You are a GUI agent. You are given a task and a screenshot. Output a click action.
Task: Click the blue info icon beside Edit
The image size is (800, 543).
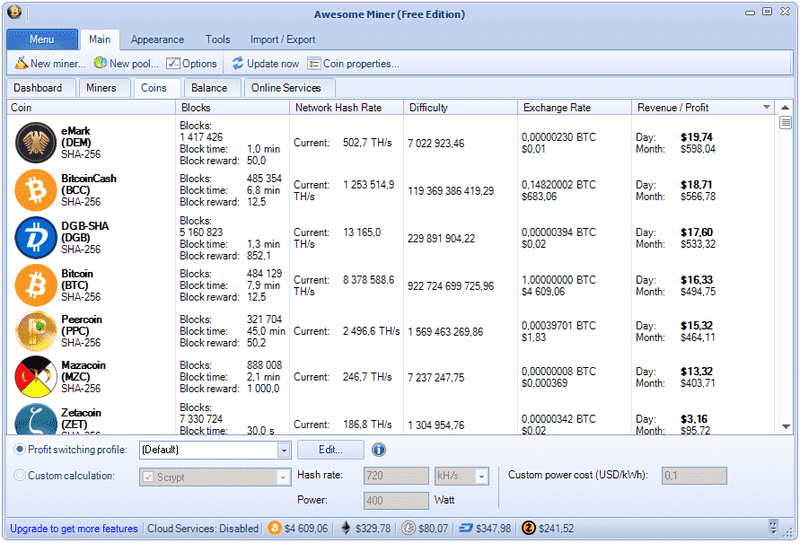point(379,450)
